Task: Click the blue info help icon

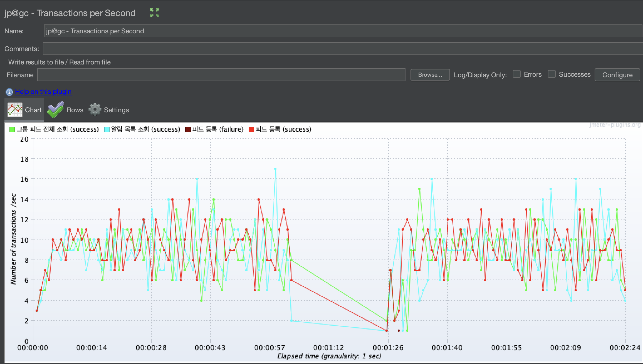Action: coord(9,92)
